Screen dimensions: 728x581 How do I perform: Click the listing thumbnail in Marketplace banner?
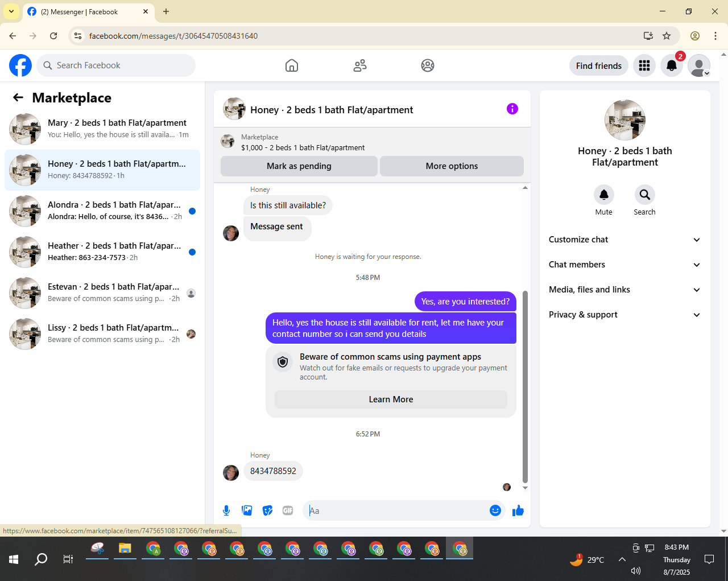(228, 141)
